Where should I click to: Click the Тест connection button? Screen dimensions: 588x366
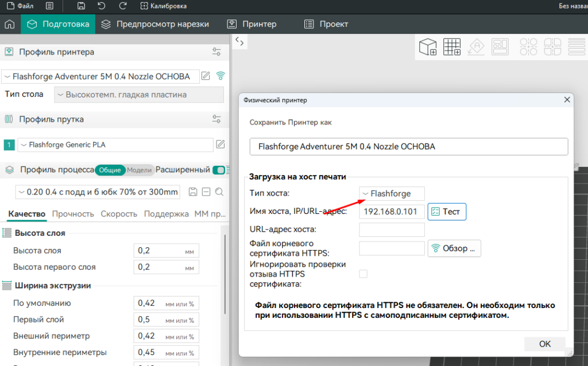pyautogui.click(x=447, y=212)
